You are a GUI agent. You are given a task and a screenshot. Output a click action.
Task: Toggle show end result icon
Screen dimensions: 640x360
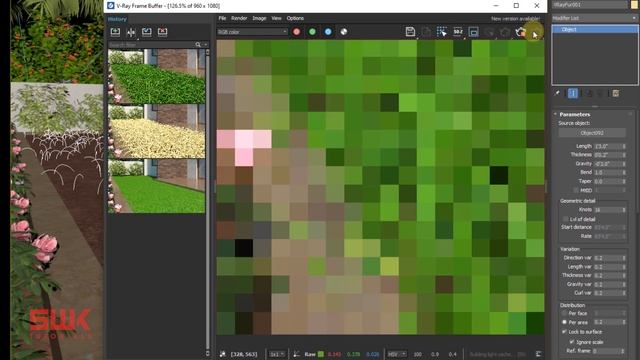[x=573, y=93]
